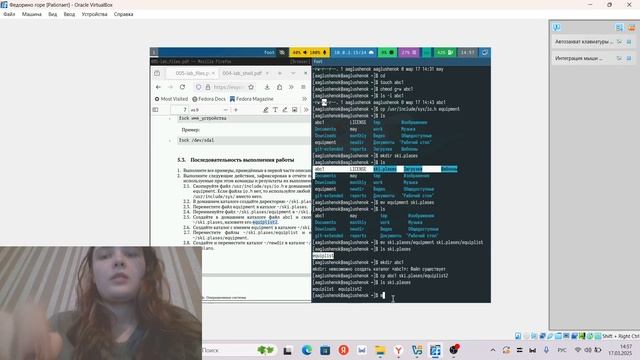Switch to the 005-lab_files.pdf Firefox tab
The width and height of the screenshot is (640, 360).
pos(191,73)
